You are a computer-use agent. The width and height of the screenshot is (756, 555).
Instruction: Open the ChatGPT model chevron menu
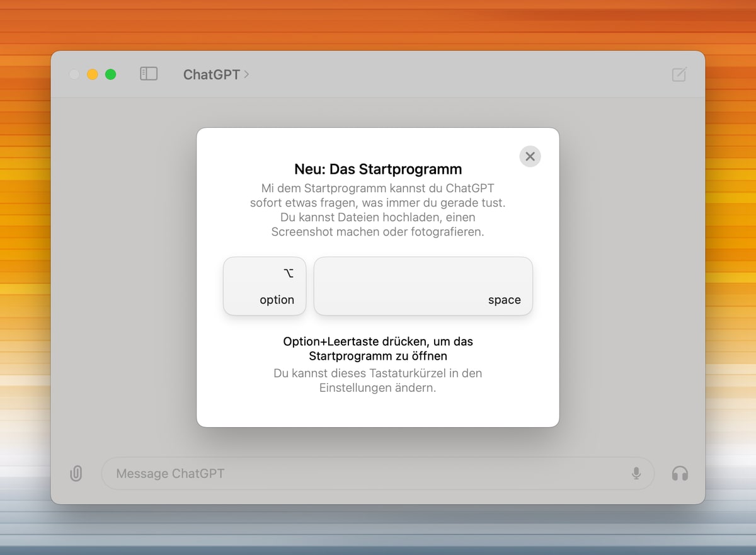(x=216, y=74)
